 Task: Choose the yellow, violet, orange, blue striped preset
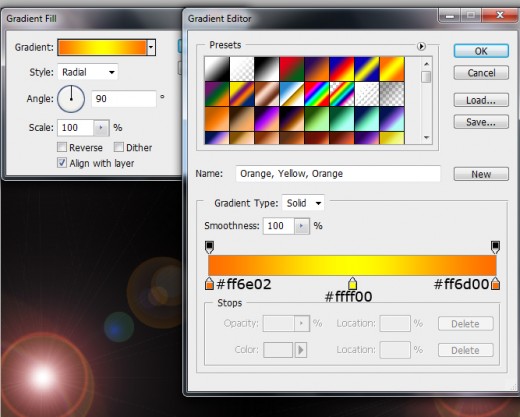[242, 94]
